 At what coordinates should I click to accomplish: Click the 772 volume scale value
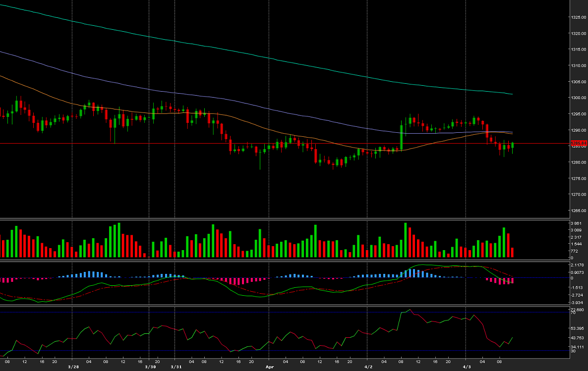tap(574, 251)
